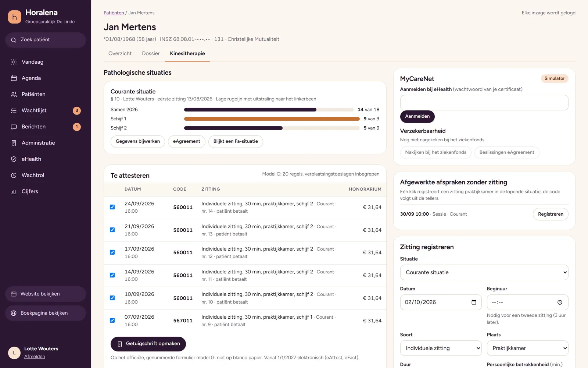Click the Zoek patiënt search field

click(x=46, y=40)
